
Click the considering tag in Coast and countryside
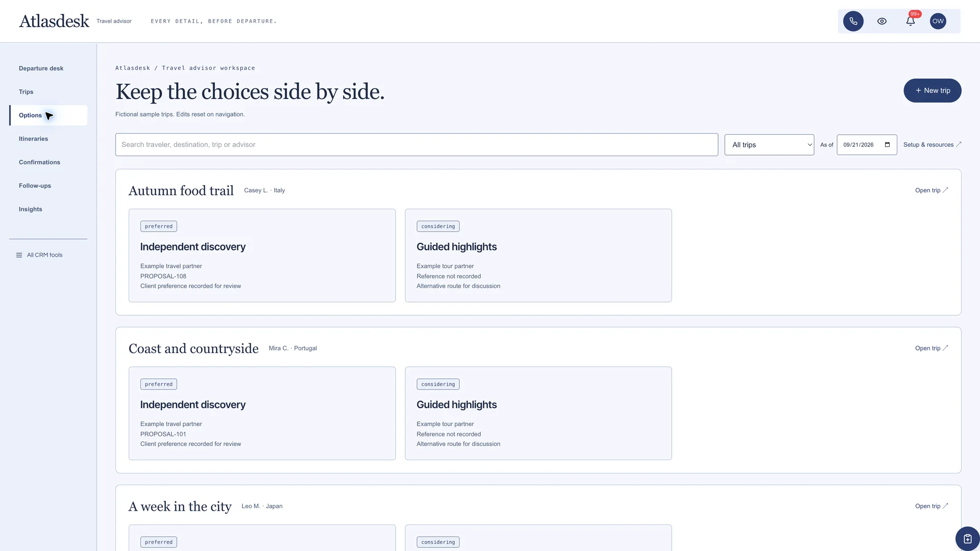[x=438, y=385]
